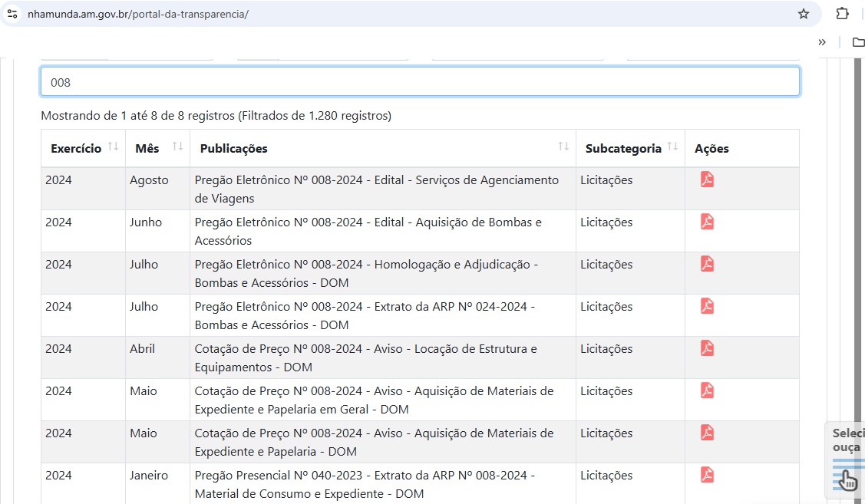Open PDF for Homologação e Adjudicação row
Image resolution: width=865 pixels, height=504 pixels.
707,264
